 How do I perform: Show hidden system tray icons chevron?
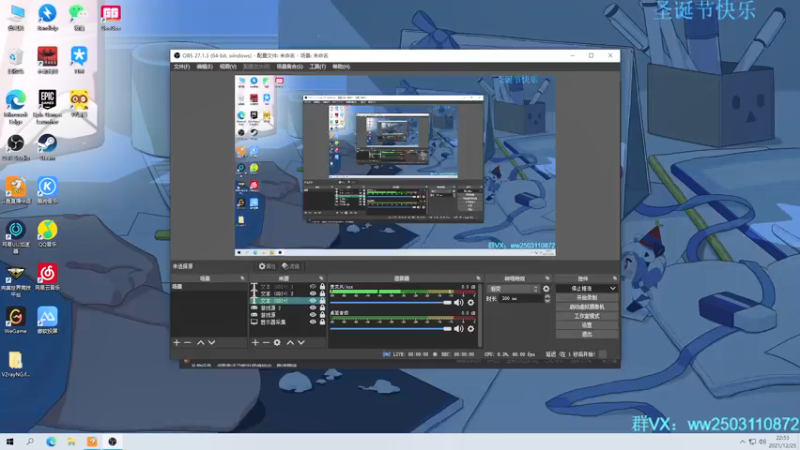742,442
